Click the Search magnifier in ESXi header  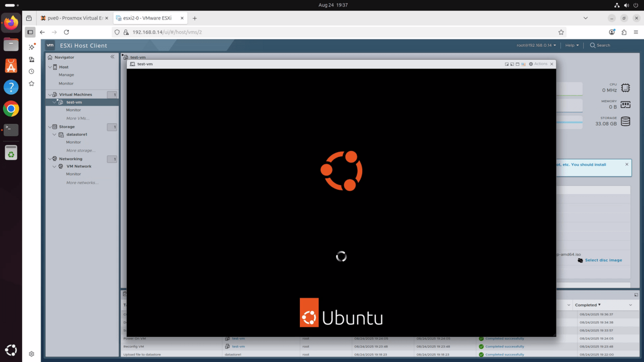coord(593,45)
